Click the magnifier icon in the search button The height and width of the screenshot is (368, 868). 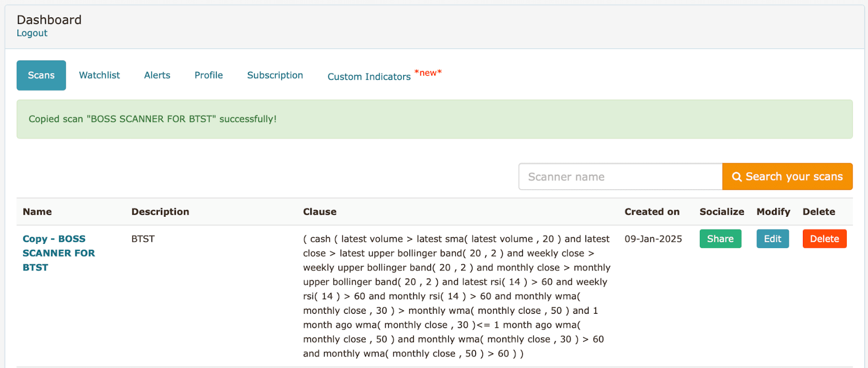(x=737, y=177)
